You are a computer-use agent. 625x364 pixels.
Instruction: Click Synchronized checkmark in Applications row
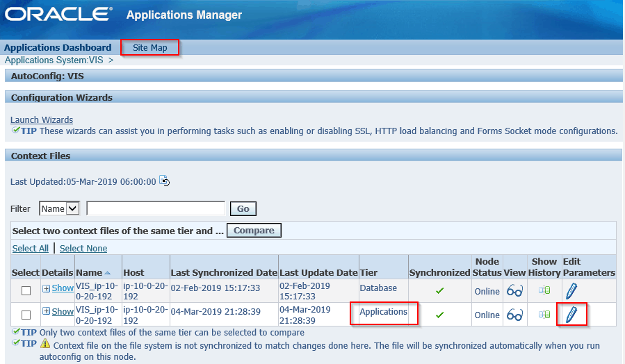point(439,315)
